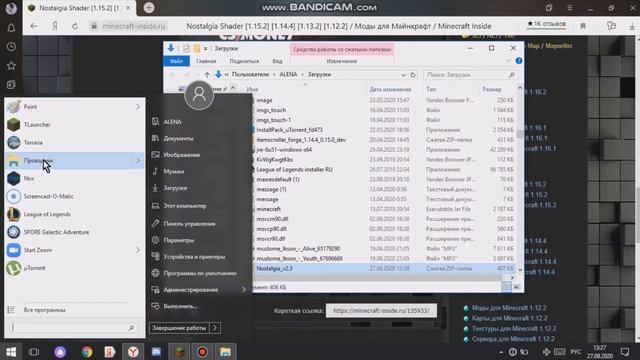Open Paint from the Start menu
640x360 pixels.
coord(30,107)
